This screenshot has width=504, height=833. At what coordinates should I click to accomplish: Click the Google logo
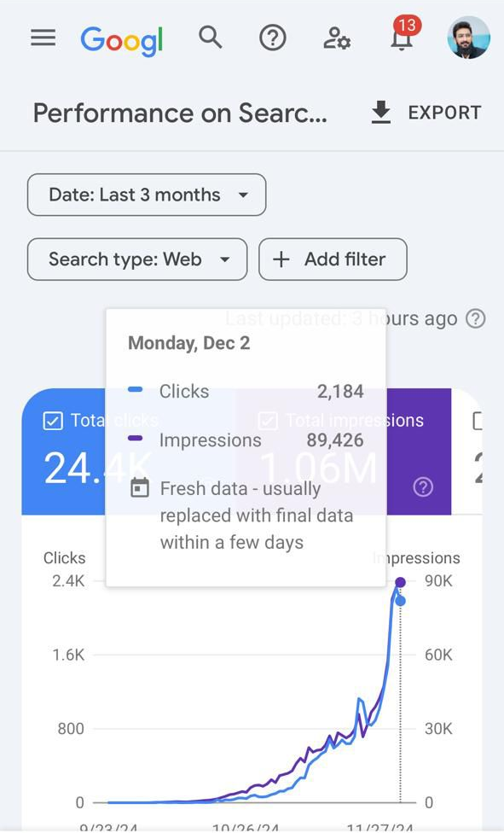(122, 40)
